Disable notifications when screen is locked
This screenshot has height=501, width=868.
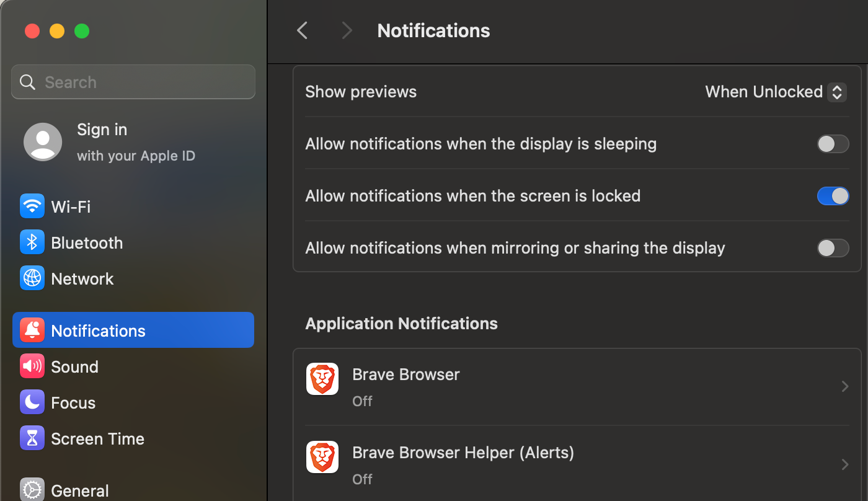(x=833, y=197)
